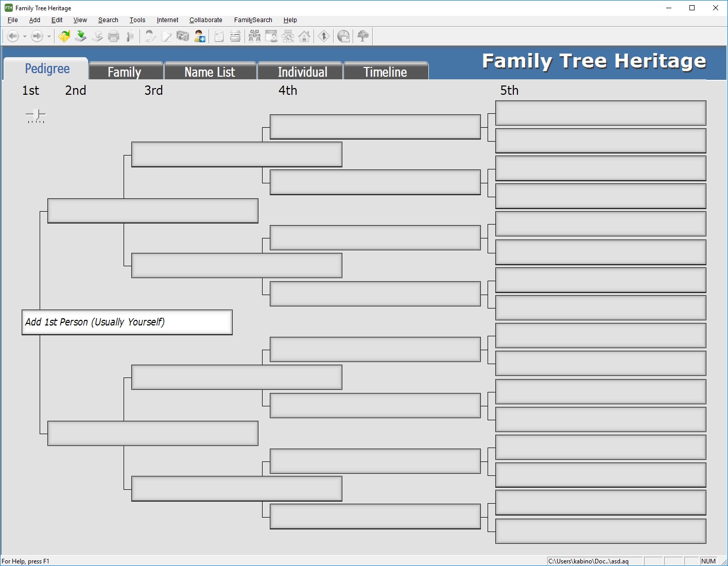
Task: Click the Forward navigation arrow icon
Action: coord(37,36)
